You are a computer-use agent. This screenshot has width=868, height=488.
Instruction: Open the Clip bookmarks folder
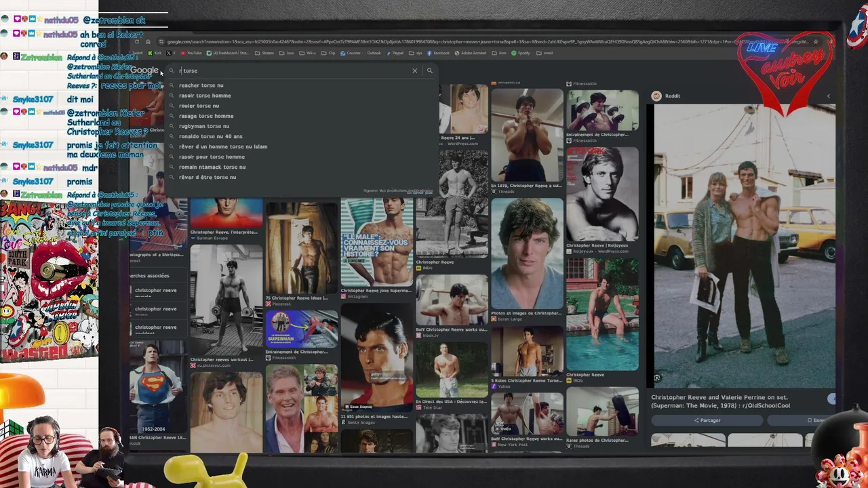pyautogui.click(x=330, y=53)
